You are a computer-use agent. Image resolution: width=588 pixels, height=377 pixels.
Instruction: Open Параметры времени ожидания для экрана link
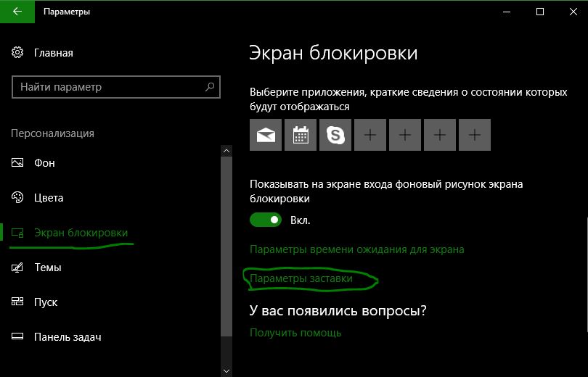click(x=357, y=249)
